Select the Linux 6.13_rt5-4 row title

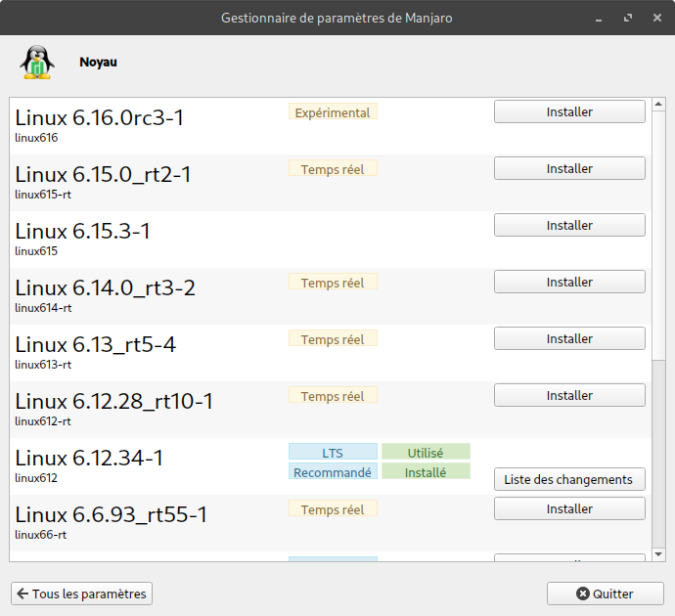[x=96, y=345]
